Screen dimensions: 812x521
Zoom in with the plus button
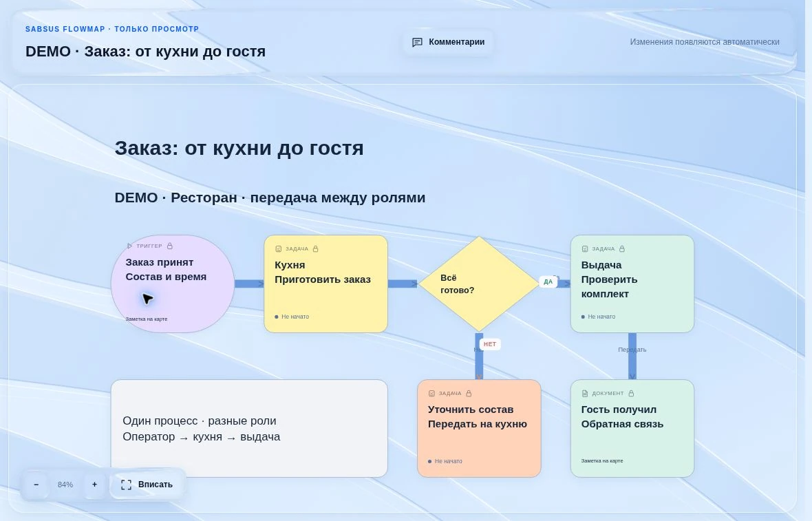point(94,485)
